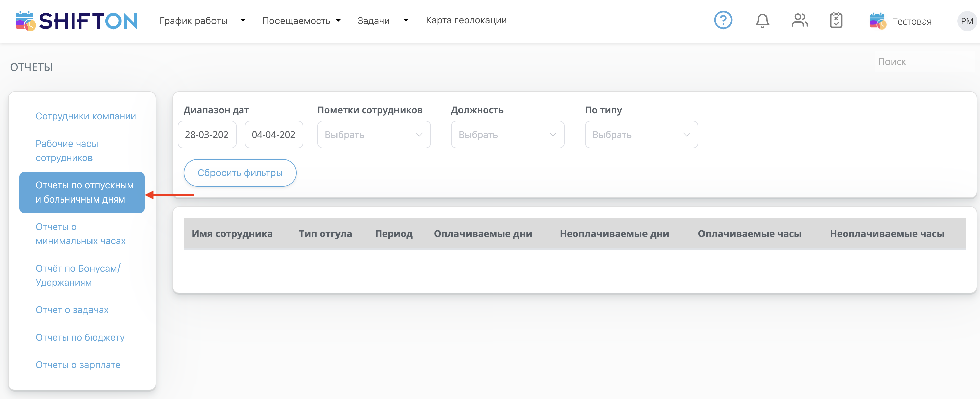Open Отчеты о зарплате
Image resolution: width=980 pixels, height=399 pixels.
point(78,364)
